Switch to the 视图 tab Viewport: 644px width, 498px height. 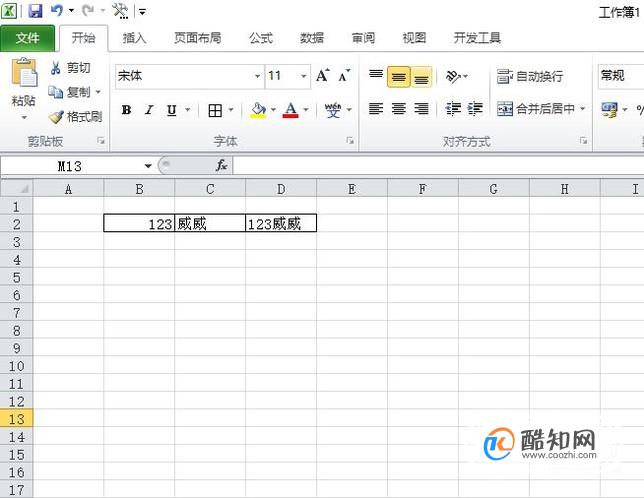point(414,38)
